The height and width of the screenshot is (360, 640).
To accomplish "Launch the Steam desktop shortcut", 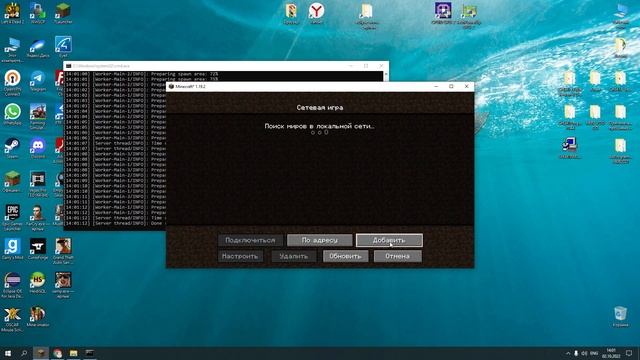I will click(12, 149).
